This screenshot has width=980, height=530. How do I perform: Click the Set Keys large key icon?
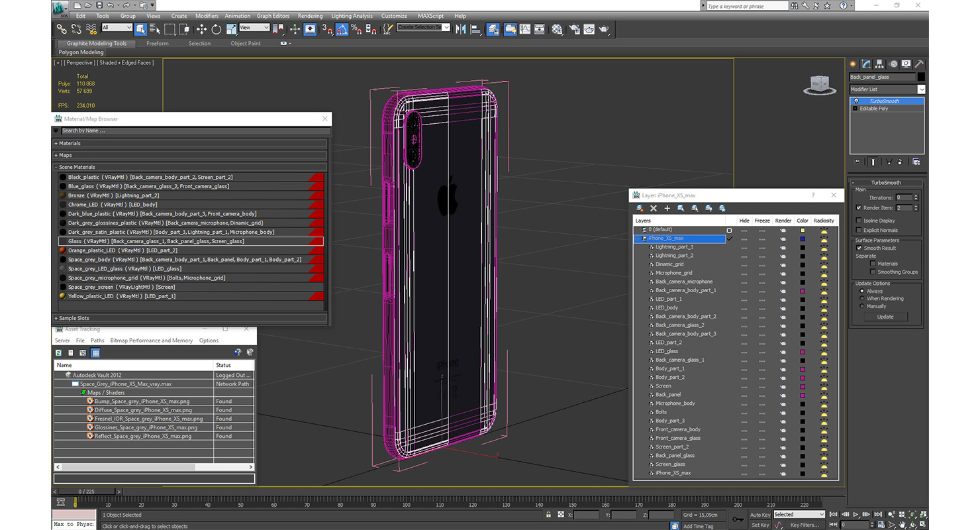click(738, 519)
